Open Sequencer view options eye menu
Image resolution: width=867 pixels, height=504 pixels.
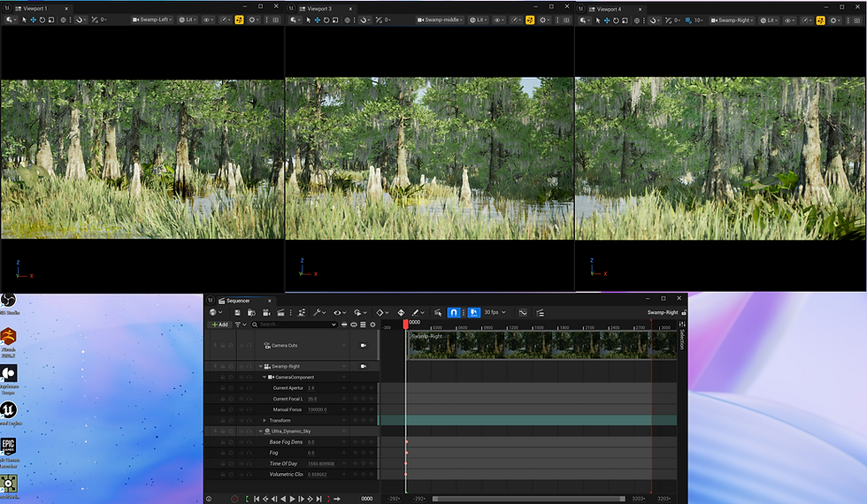pos(340,313)
